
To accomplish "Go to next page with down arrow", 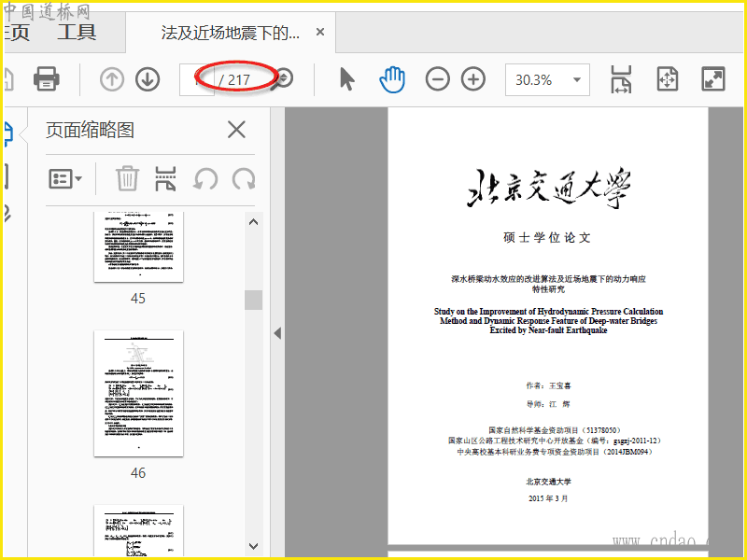I will point(148,79).
